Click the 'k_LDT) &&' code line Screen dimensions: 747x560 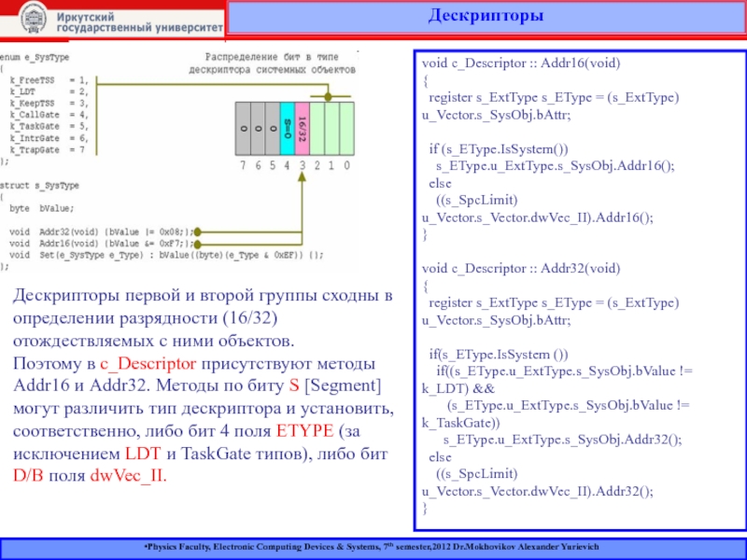pos(458,388)
